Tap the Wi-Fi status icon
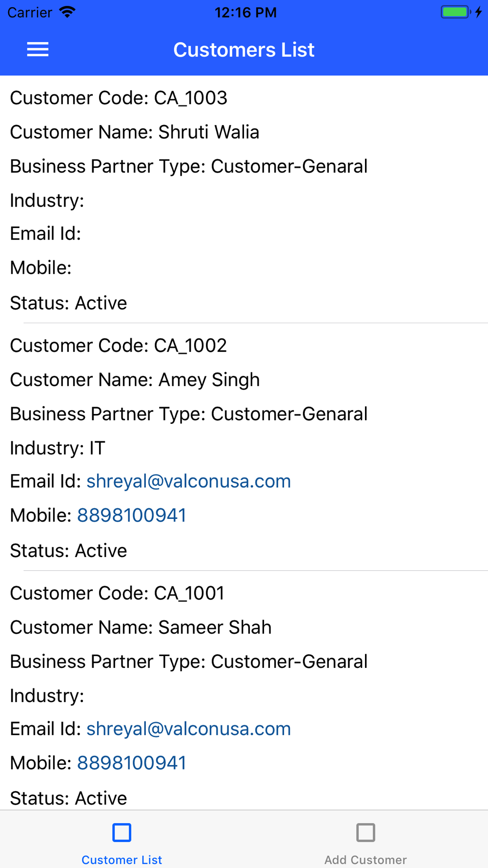This screenshot has height=868, width=488. [x=67, y=12]
